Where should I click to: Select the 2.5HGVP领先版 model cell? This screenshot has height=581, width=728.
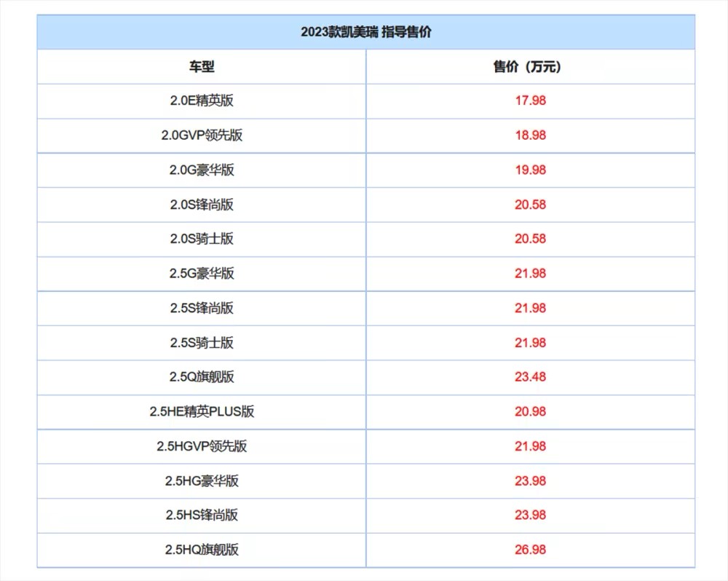(x=202, y=446)
